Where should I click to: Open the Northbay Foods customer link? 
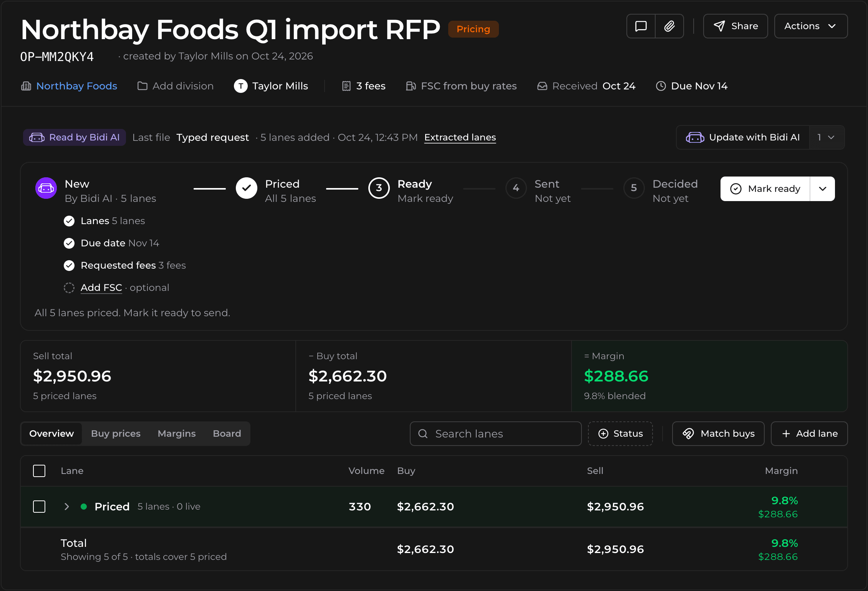(69, 86)
